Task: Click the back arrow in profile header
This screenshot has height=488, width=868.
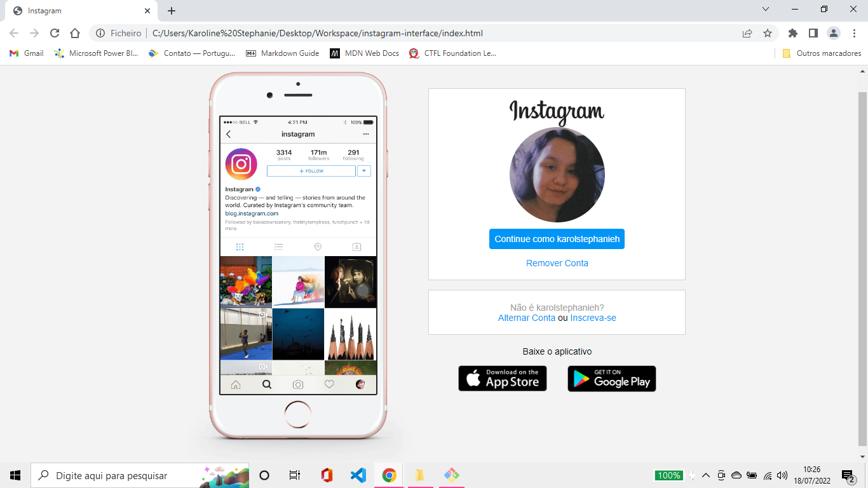Action: pos(229,134)
